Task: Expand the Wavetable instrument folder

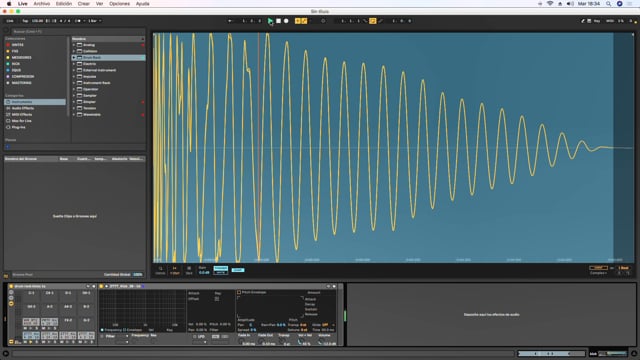Action: [74, 115]
